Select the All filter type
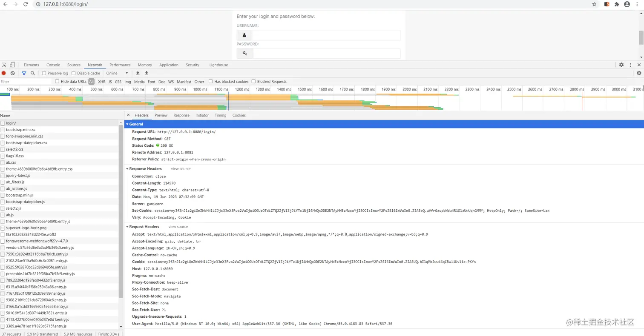The width and height of the screenshot is (644, 336). click(x=92, y=82)
